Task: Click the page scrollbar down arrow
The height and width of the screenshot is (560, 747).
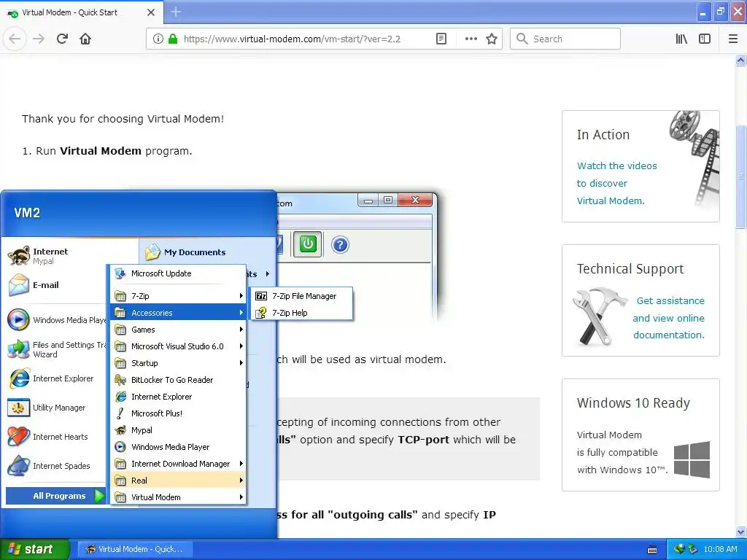Action: 741,532
